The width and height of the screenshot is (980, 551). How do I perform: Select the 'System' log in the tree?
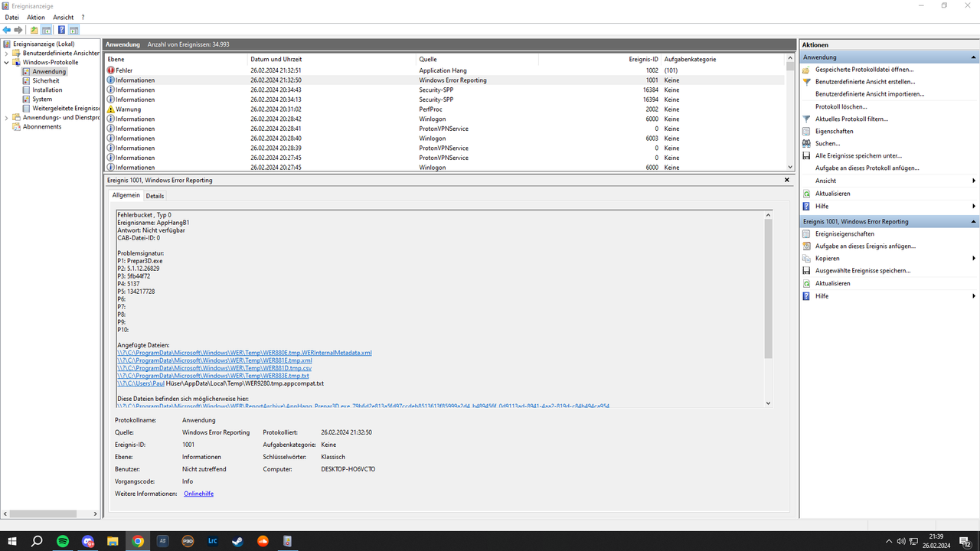(43, 99)
